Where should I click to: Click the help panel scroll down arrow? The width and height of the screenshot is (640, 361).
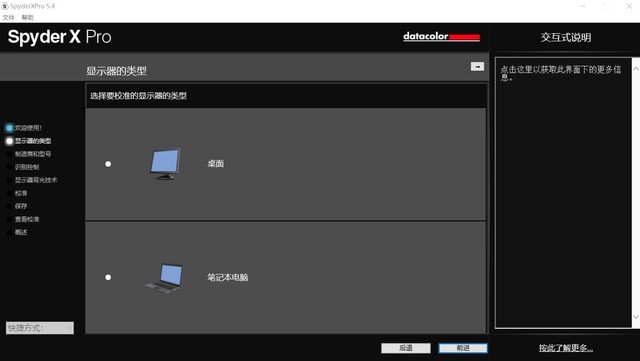[x=636, y=316]
